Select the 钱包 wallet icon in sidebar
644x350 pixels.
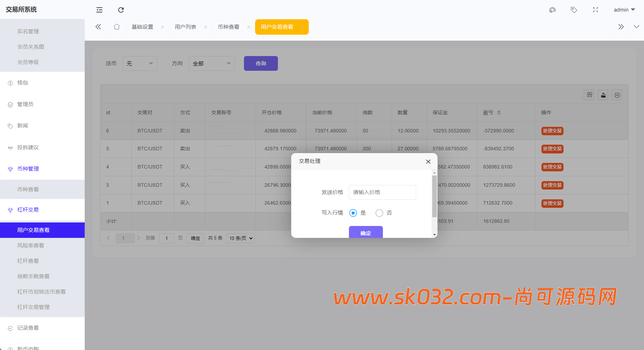point(10,83)
